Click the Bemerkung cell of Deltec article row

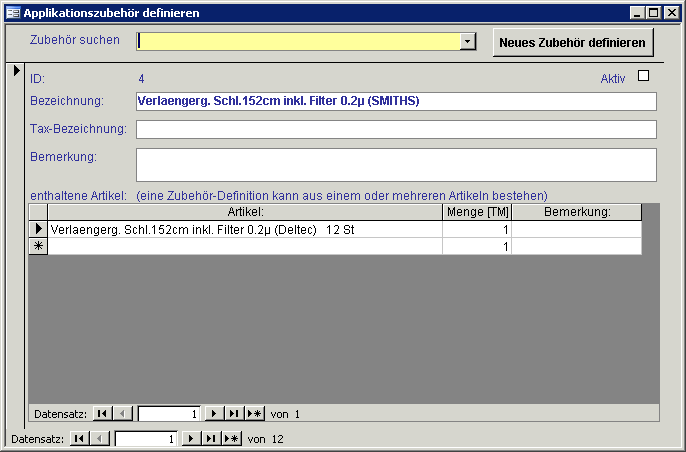pyautogui.click(x=577, y=229)
